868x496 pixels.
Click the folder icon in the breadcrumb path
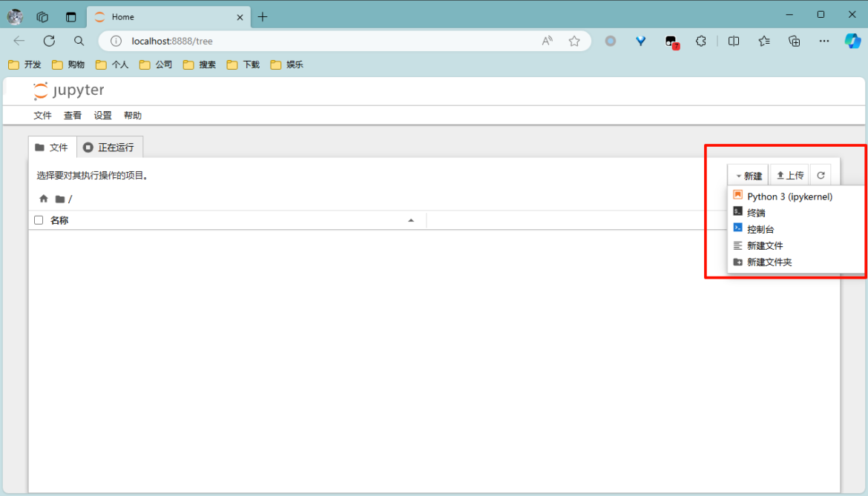[x=59, y=199]
